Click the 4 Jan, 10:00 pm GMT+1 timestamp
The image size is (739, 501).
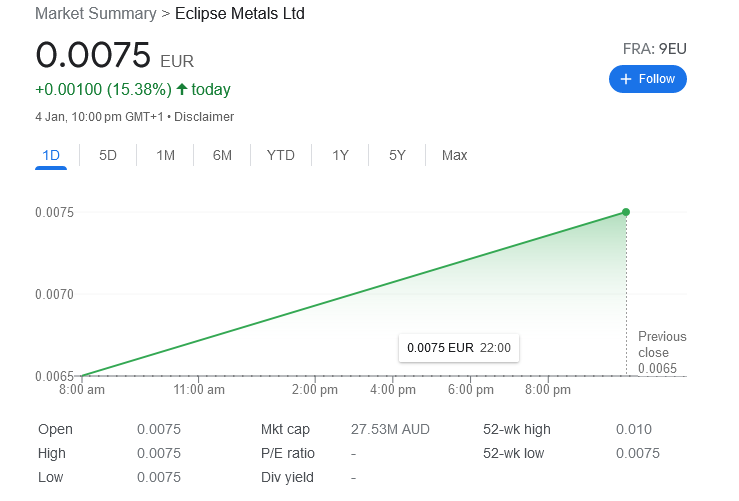pos(99,116)
